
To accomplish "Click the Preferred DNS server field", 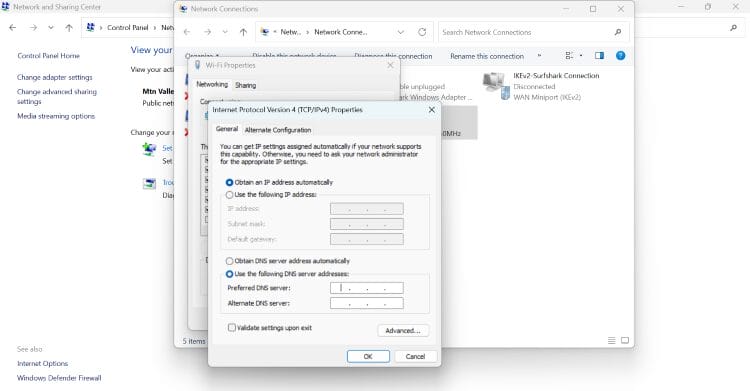I will [x=366, y=288].
